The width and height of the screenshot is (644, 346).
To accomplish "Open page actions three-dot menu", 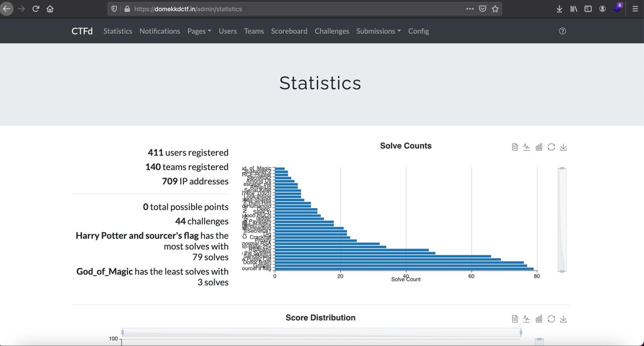I will click(x=470, y=9).
